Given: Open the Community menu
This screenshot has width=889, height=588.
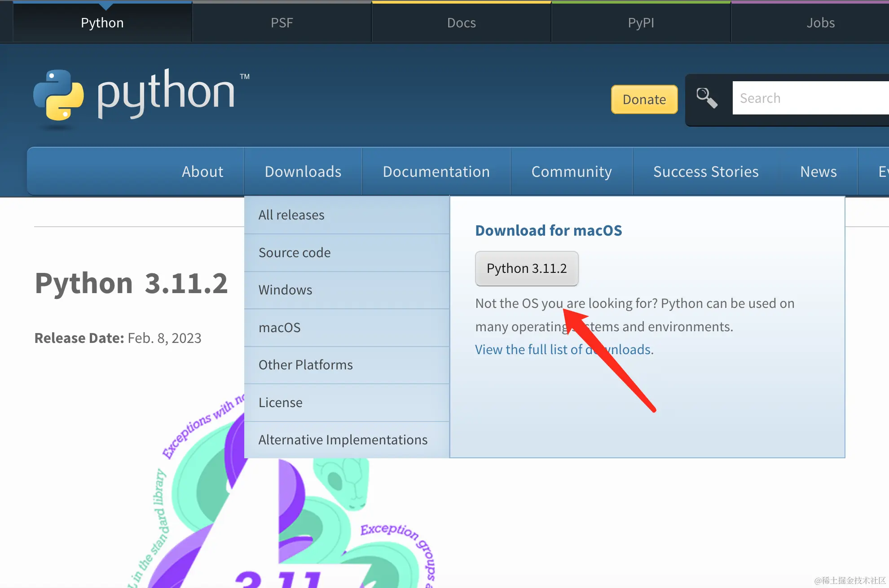Looking at the screenshot, I should point(572,171).
